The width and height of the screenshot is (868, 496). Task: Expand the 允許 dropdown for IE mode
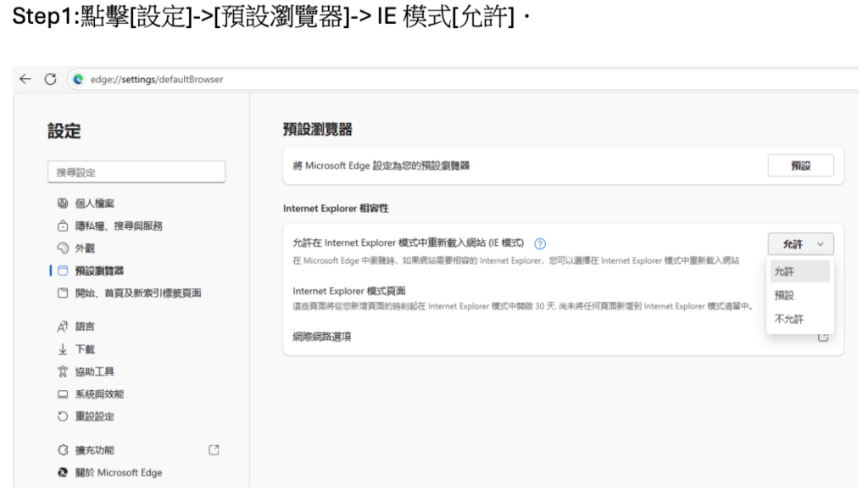(801, 243)
